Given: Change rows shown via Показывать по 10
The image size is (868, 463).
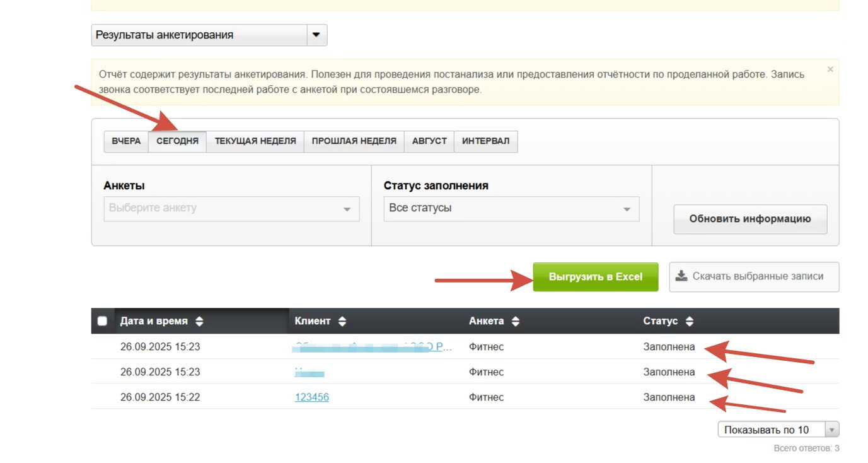Looking at the screenshot, I should (778, 430).
